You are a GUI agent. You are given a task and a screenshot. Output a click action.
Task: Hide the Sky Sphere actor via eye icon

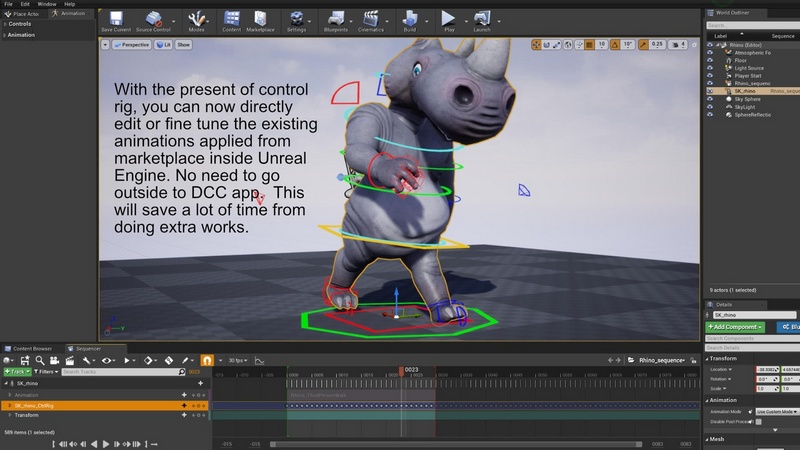711,101
